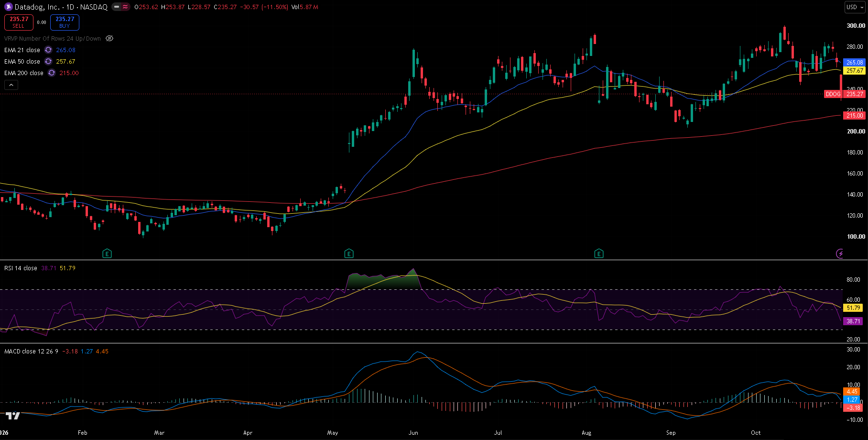Click the pink data-mode icon in the title pill
The image size is (868, 440).
125,7
